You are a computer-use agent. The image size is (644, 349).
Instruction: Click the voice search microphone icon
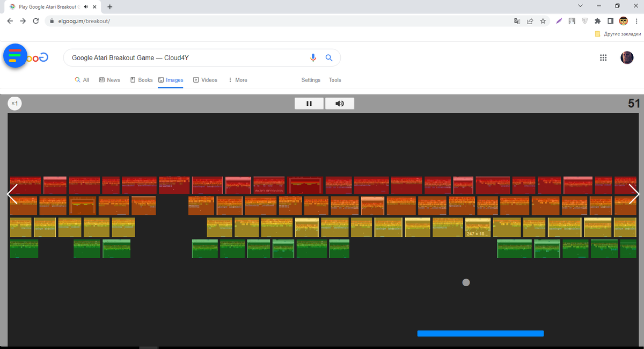pyautogui.click(x=313, y=58)
